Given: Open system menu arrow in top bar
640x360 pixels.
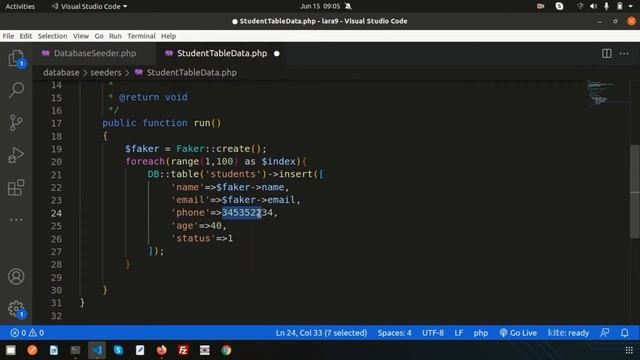Looking at the screenshot, I should pos(631,6).
